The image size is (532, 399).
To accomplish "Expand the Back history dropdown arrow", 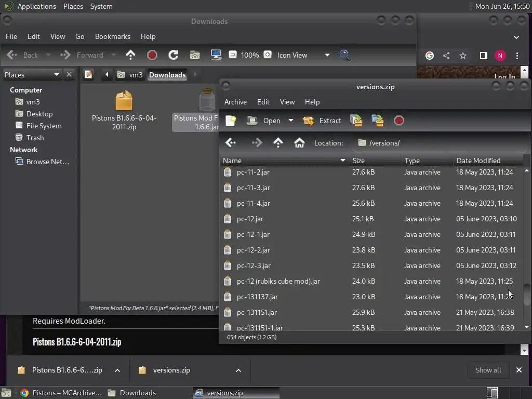I will click(48, 55).
